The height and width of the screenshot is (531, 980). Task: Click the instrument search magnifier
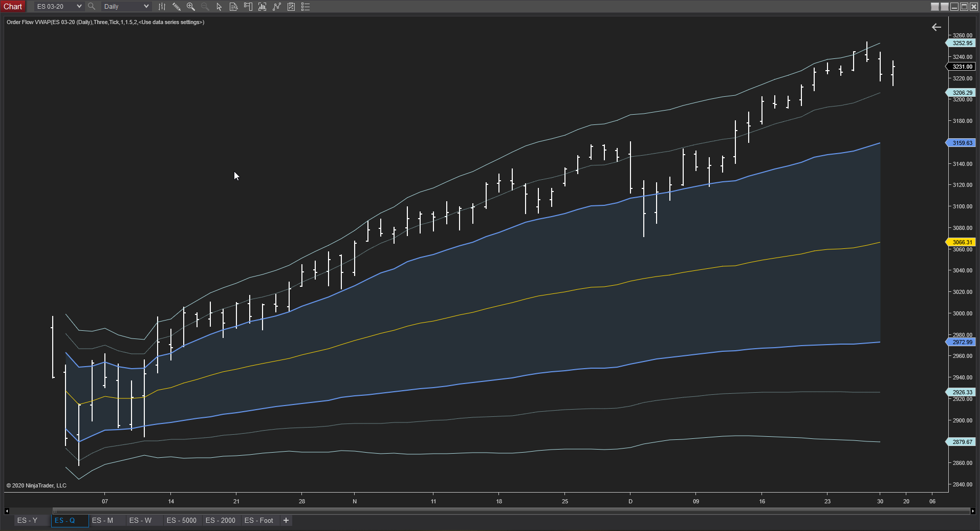click(x=91, y=6)
